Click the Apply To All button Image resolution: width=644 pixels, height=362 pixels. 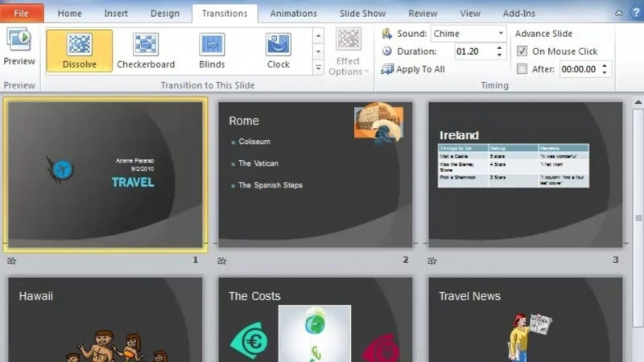click(x=413, y=69)
